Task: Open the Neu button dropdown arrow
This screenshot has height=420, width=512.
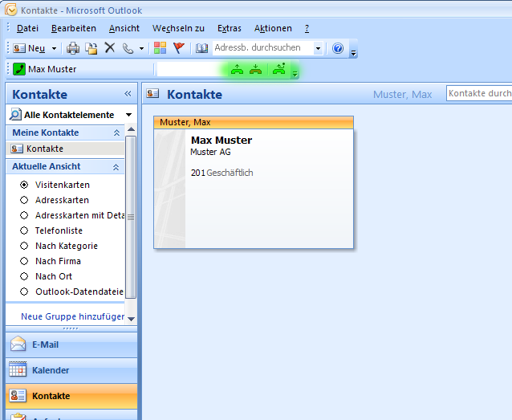Action: tap(55, 49)
